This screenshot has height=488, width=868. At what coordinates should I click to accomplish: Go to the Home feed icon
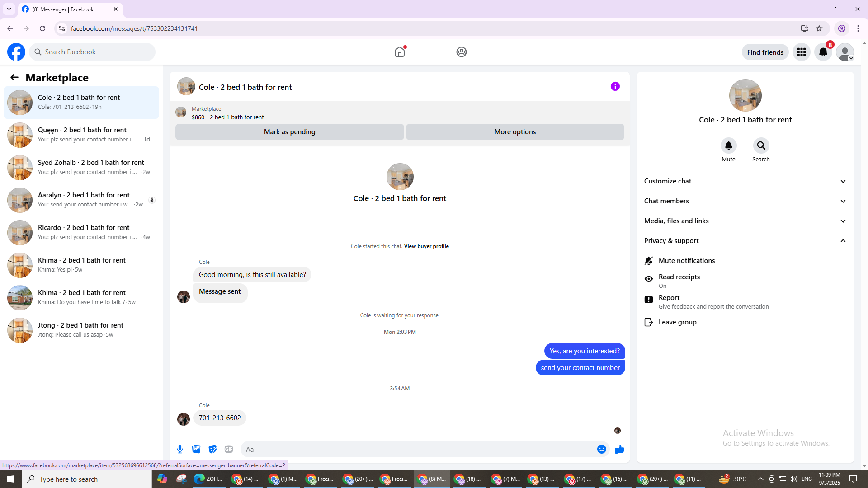click(400, 52)
